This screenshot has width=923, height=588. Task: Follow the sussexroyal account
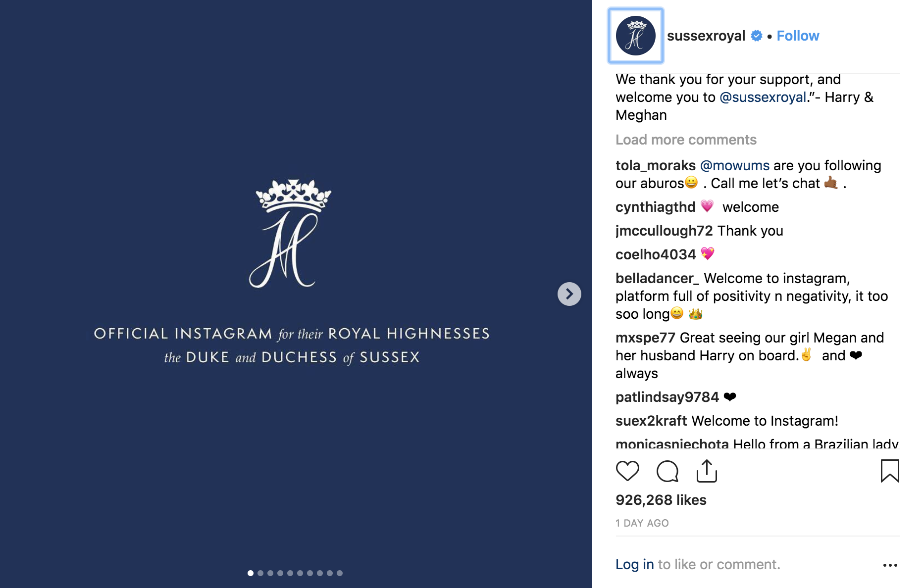(798, 36)
